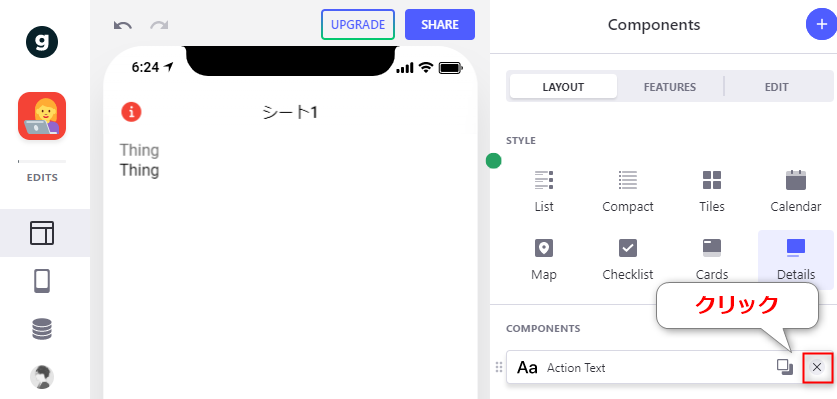Viewport: 837px width, 399px height.
Task: Switch to the EDIT tab
Action: coord(777,87)
